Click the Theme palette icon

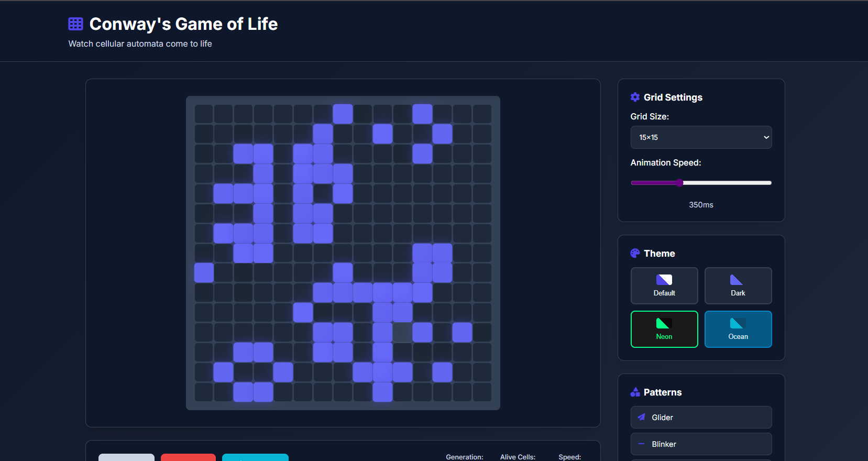635,254
